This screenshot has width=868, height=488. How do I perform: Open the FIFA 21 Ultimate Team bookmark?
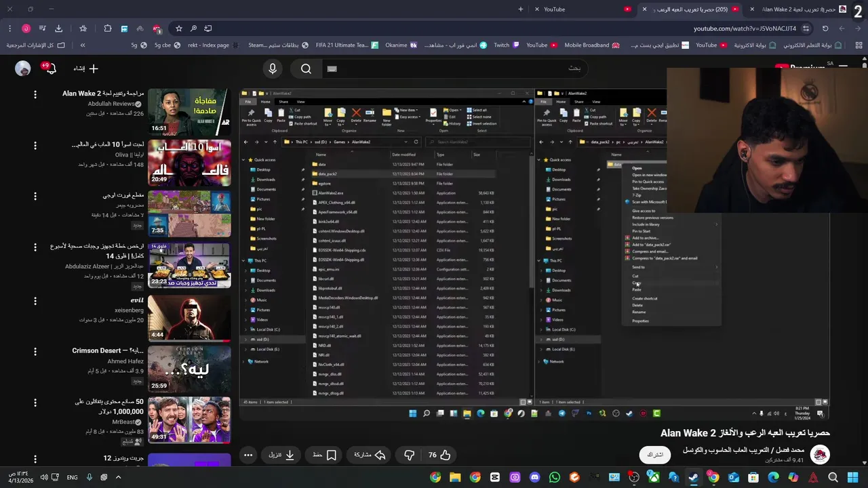coord(347,45)
